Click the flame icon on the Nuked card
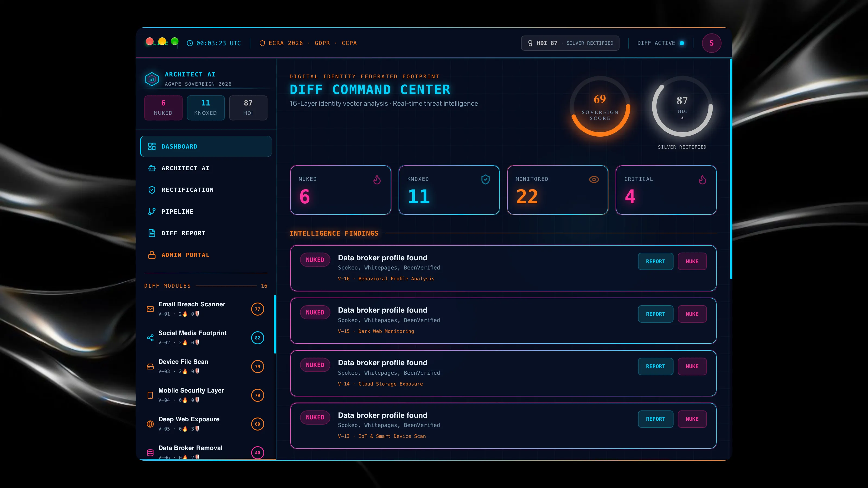The image size is (868, 488). coord(377,180)
